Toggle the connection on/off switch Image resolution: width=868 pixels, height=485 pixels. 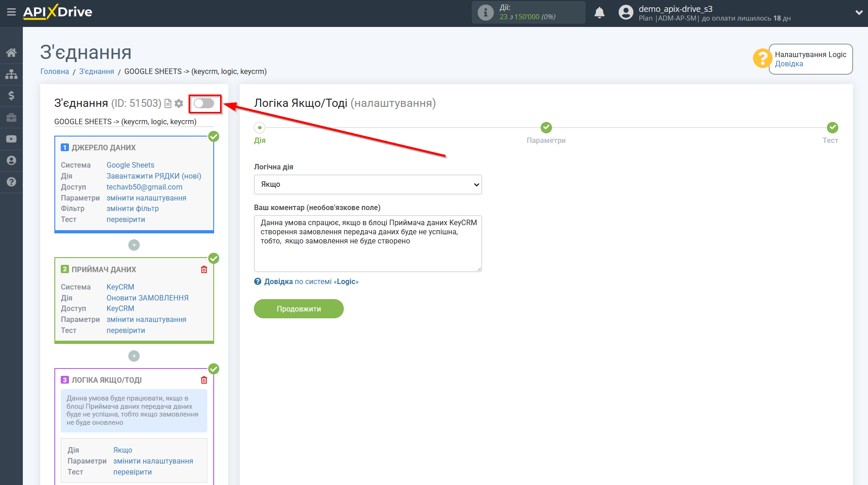(204, 103)
